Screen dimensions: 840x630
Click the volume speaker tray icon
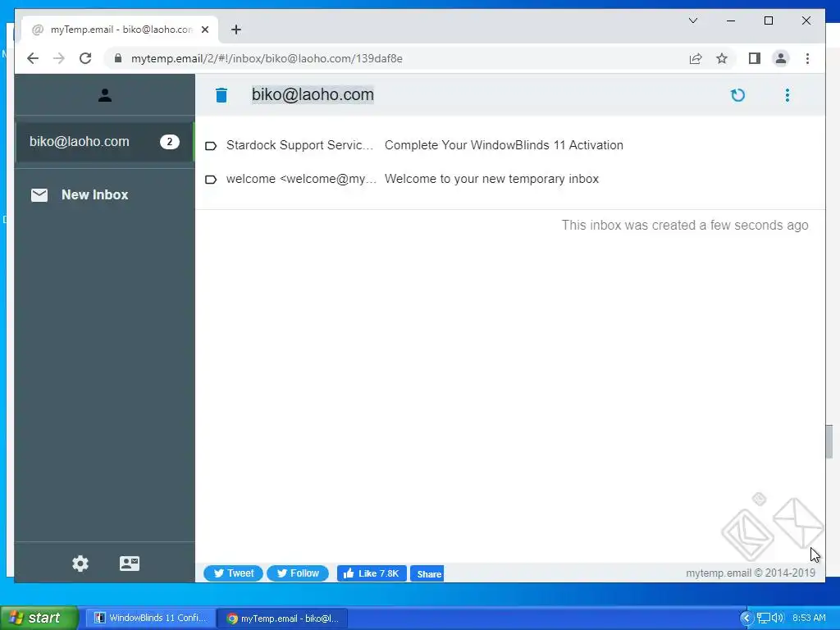click(777, 619)
